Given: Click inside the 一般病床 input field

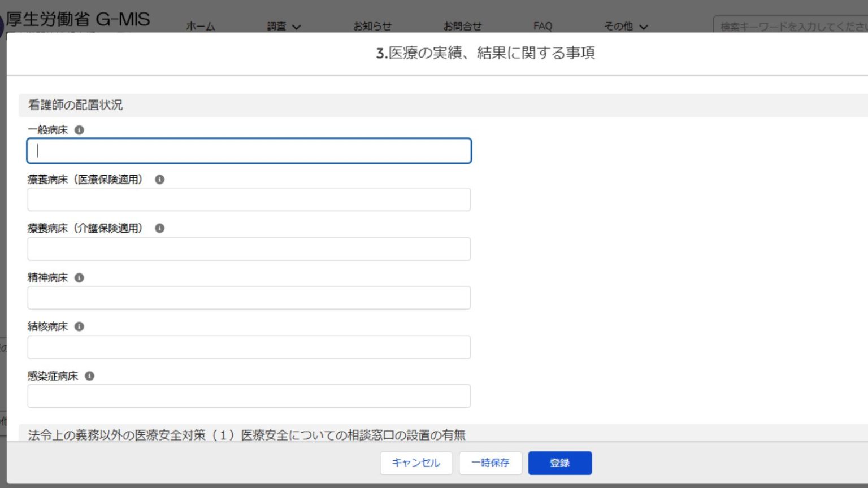Looking at the screenshot, I should tap(249, 151).
